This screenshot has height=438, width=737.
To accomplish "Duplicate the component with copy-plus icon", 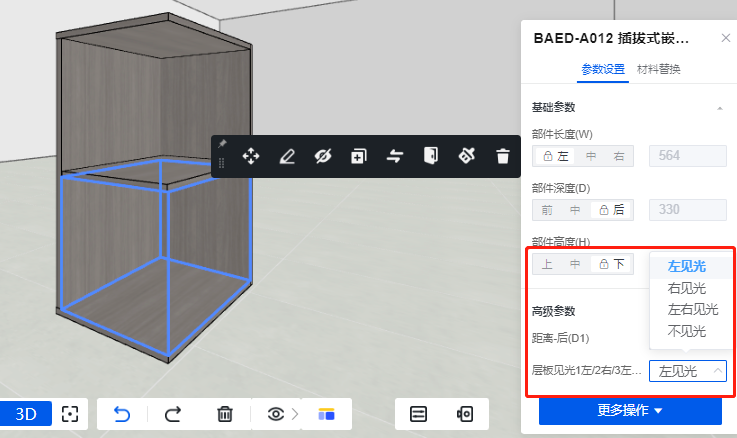I will coord(359,156).
